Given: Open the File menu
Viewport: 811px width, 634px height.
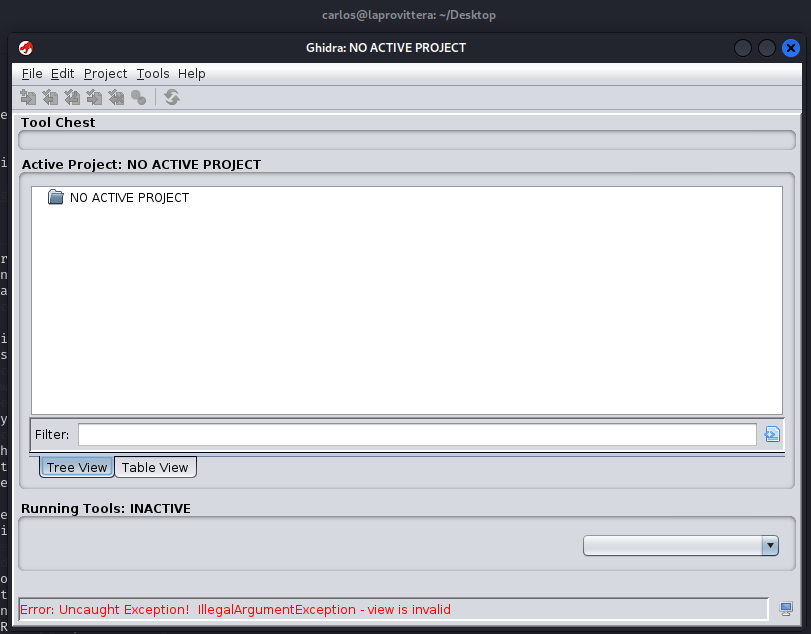Looking at the screenshot, I should coord(32,73).
